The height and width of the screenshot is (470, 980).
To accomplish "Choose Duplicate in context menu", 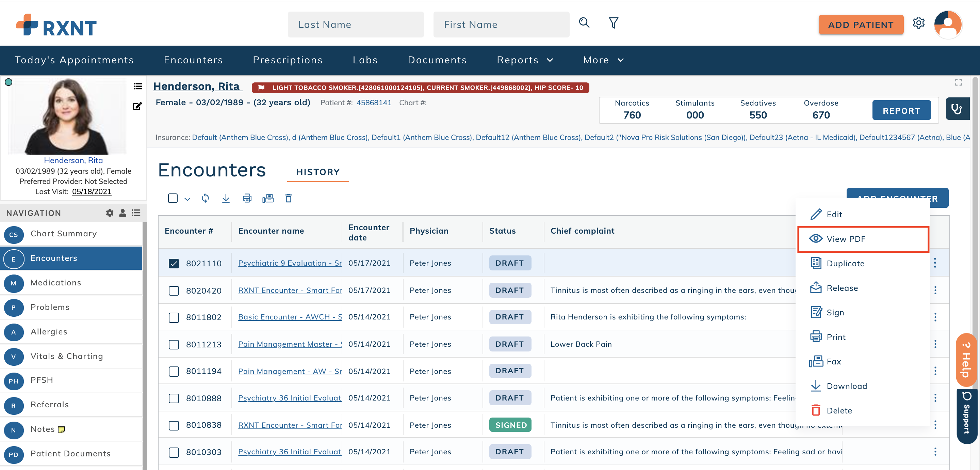I will 863,264.
